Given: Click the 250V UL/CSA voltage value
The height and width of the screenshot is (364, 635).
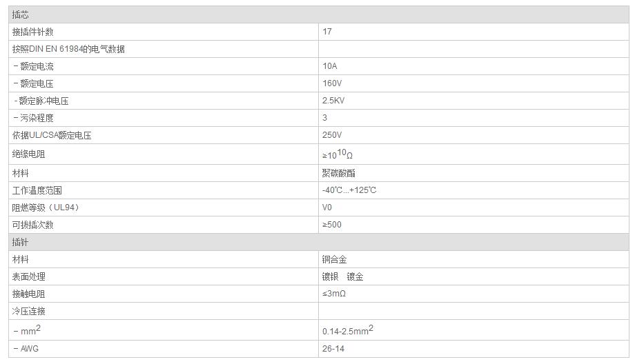Looking at the screenshot, I should tap(332, 135).
